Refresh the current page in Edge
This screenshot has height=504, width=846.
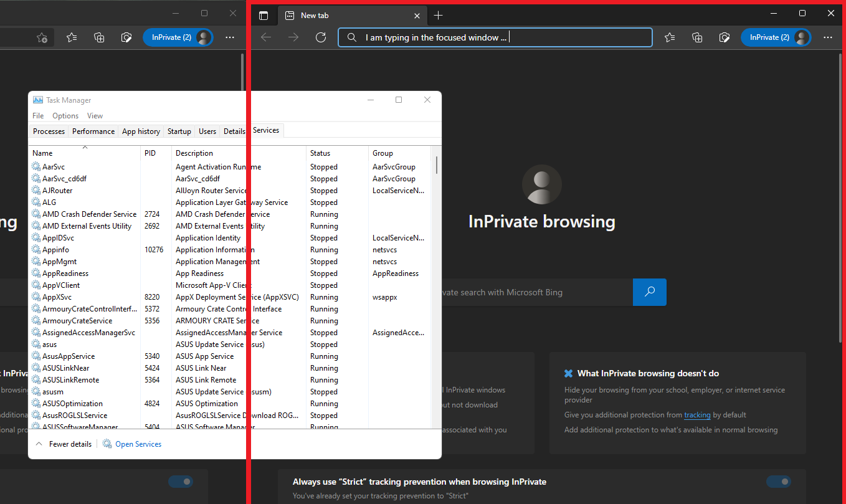(x=320, y=37)
